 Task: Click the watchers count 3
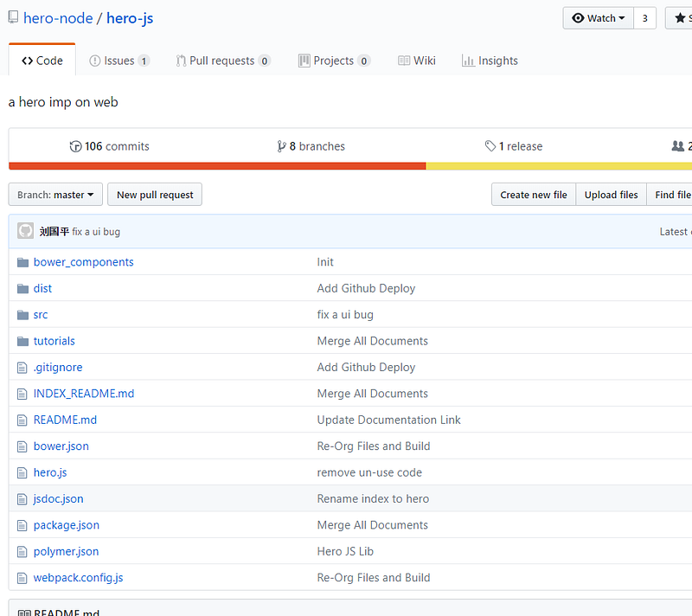[644, 18]
